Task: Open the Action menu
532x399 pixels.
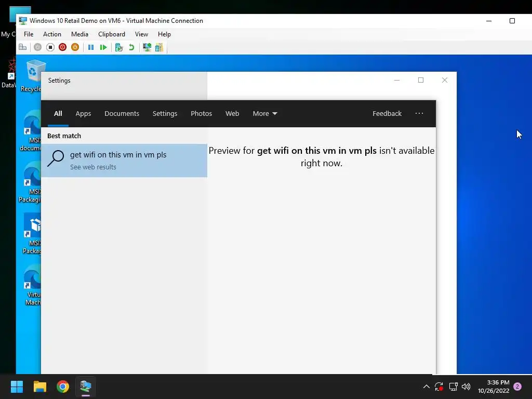Action: click(52, 34)
